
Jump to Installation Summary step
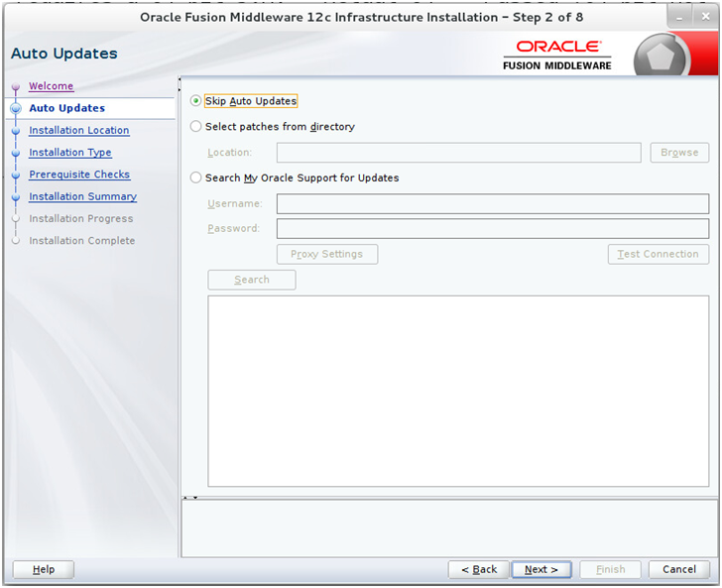pos(83,196)
